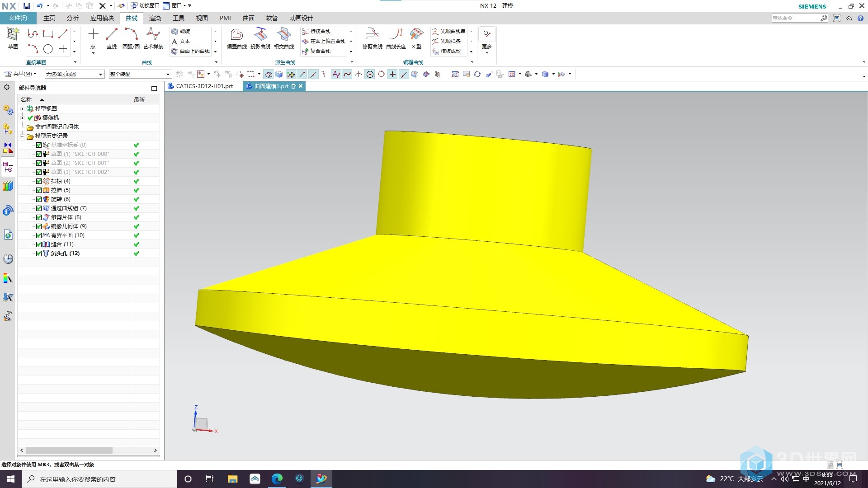Expand the 模型视图 tree node
868x488 pixels.
click(x=22, y=109)
